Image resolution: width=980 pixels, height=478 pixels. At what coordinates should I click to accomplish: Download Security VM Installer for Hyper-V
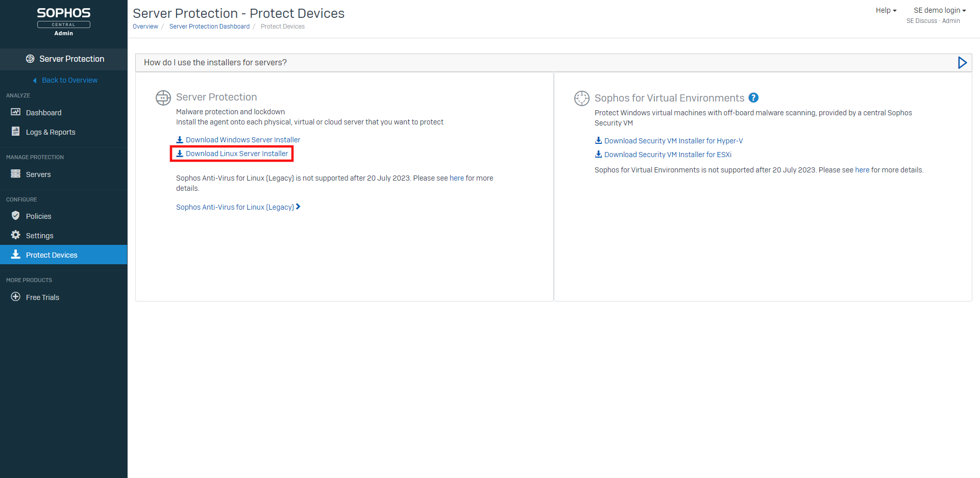tap(673, 141)
